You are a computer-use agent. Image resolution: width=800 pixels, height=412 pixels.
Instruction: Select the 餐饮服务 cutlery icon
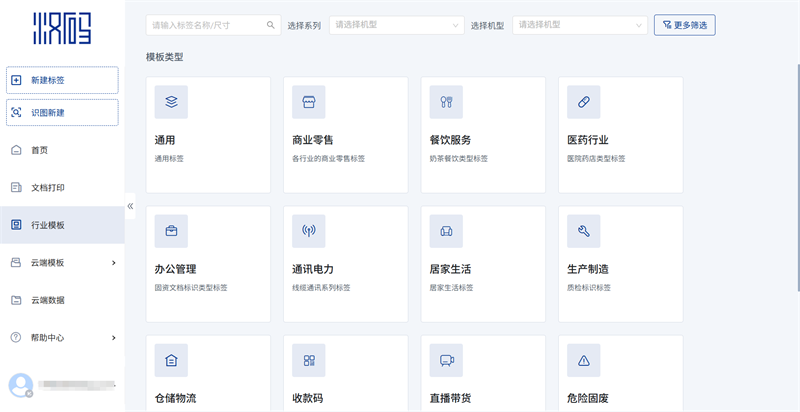pyautogui.click(x=446, y=102)
